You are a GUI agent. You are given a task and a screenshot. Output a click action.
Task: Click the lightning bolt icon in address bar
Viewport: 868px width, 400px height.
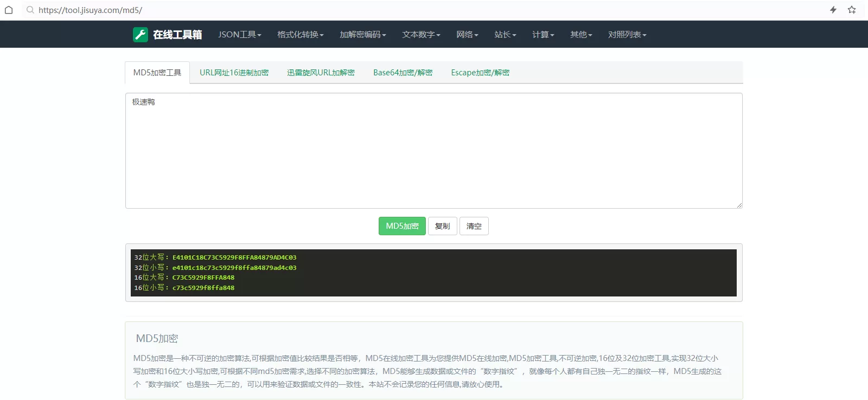(x=833, y=10)
